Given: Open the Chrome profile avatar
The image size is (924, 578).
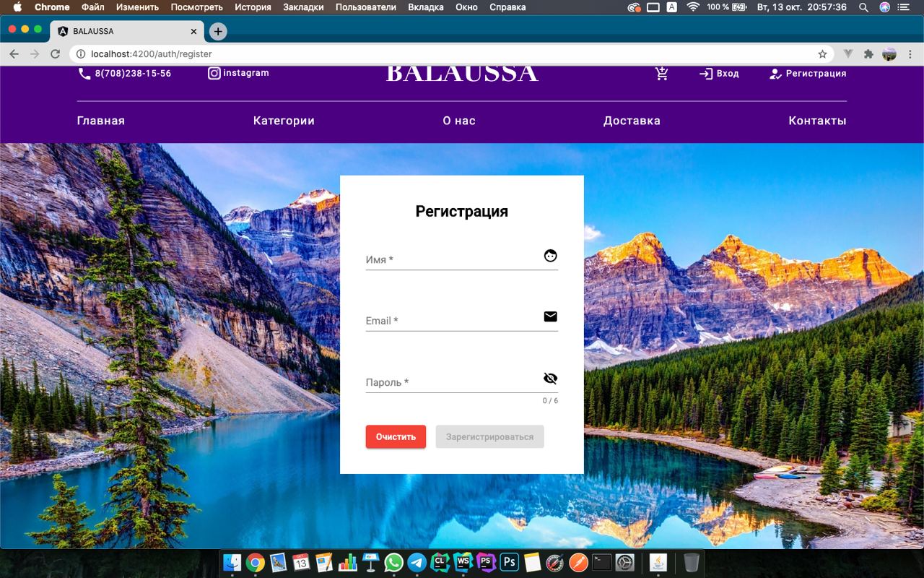Looking at the screenshot, I should (889, 54).
